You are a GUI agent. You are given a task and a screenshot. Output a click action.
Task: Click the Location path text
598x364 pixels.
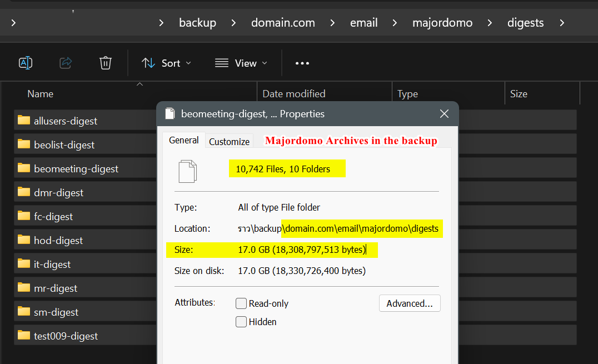[x=338, y=228]
